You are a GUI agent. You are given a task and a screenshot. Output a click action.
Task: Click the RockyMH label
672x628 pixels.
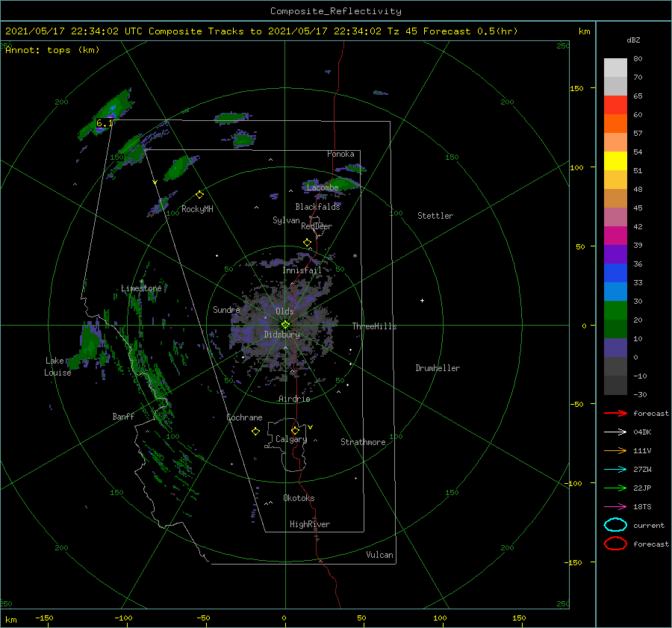197,209
